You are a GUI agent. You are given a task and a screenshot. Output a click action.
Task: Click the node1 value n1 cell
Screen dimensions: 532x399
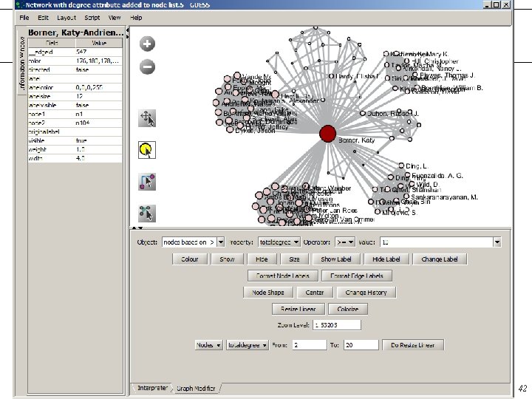pos(99,114)
